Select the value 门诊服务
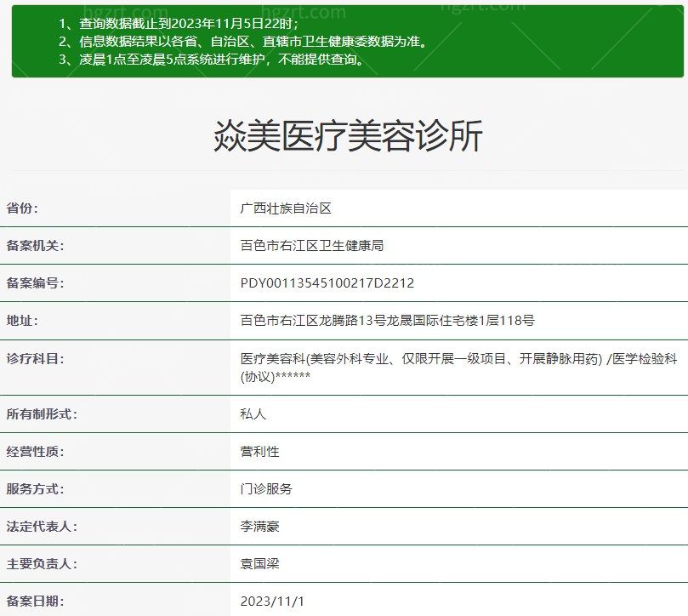The image size is (688, 616). pos(266,488)
